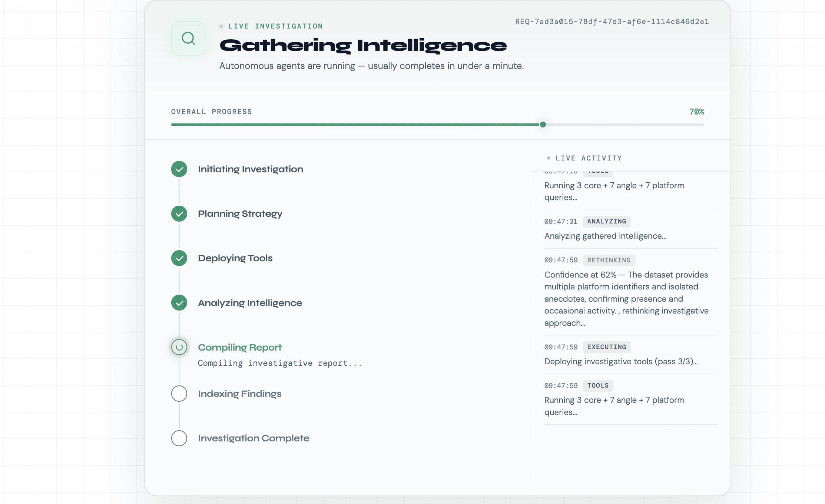Click the Confidence at 62% log entry
825x504 pixels.
click(626, 298)
